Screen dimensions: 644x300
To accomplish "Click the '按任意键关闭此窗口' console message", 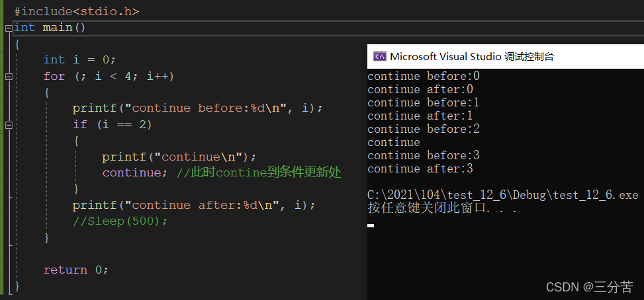I will (442, 208).
